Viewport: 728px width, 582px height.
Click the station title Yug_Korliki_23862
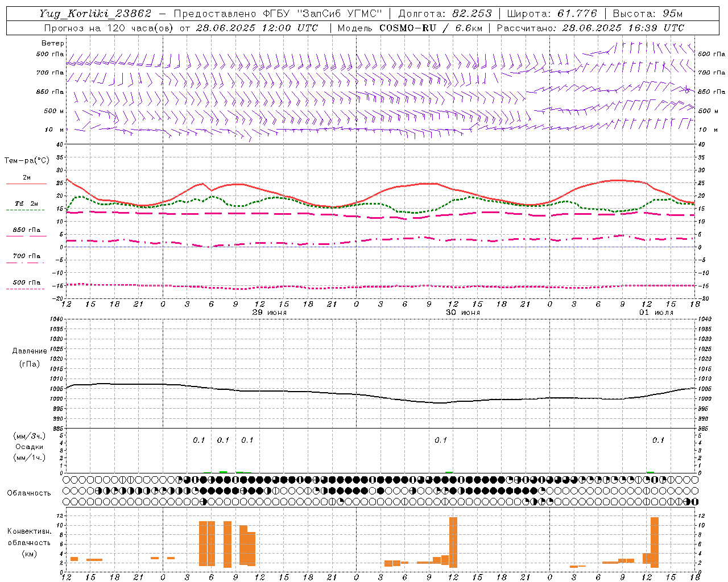pos(96,14)
